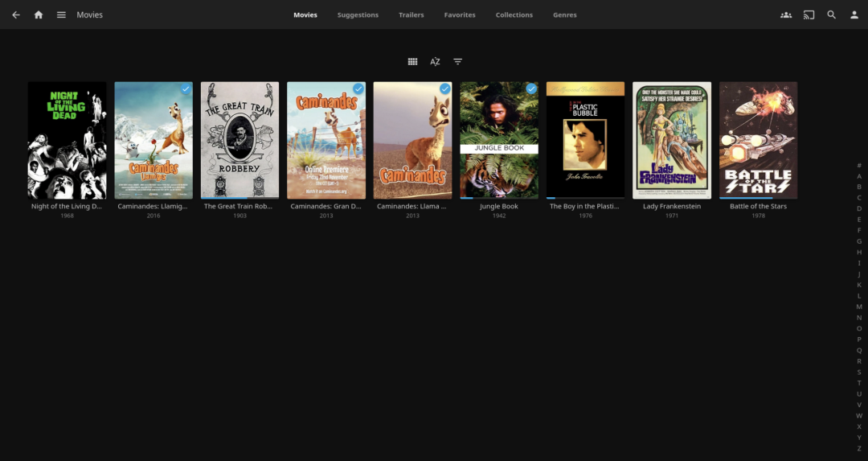Open the Battle of the Stars poster
Image resolution: width=868 pixels, height=461 pixels.
pos(758,140)
